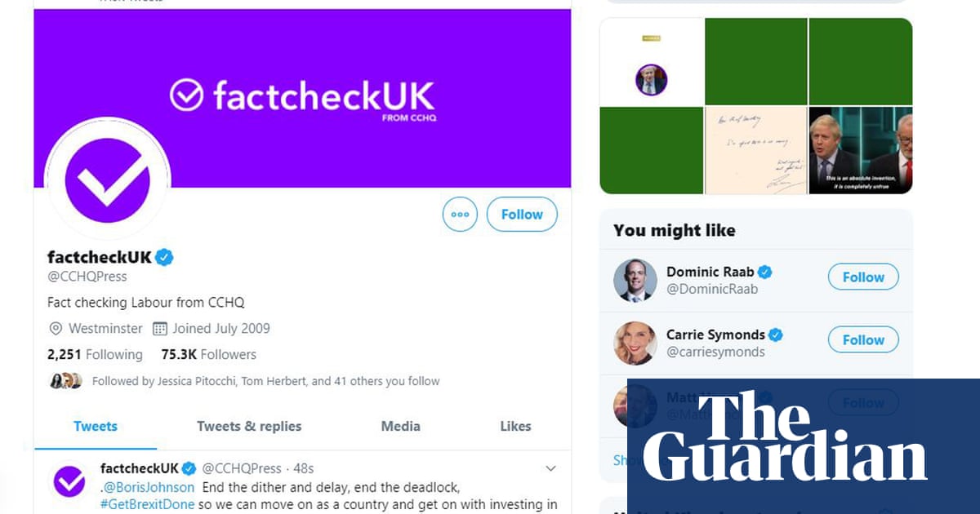Open Dominic Raab's profile picture
Image resolution: width=980 pixels, height=514 pixels.
coord(635,281)
